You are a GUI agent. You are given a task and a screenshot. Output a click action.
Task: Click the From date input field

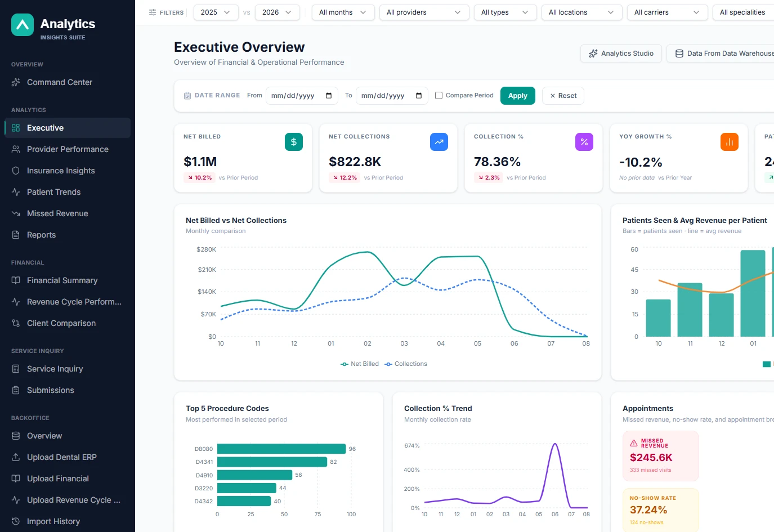302,96
